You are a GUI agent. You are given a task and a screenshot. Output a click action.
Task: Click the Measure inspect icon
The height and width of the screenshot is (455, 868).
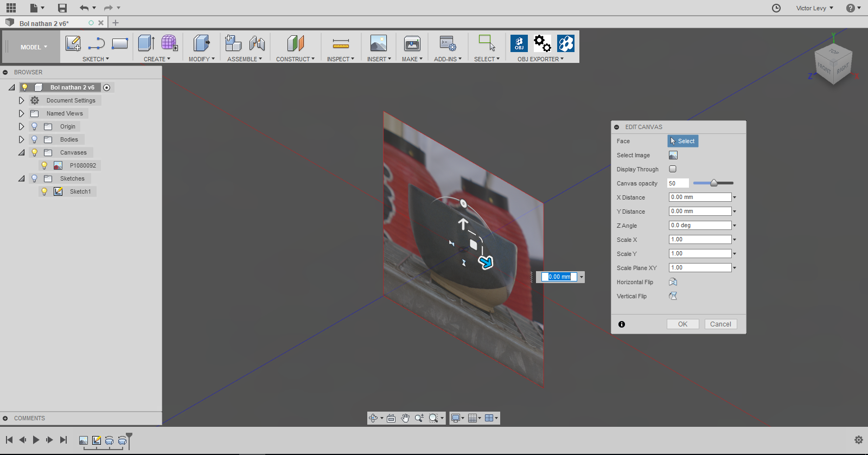[341, 43]
